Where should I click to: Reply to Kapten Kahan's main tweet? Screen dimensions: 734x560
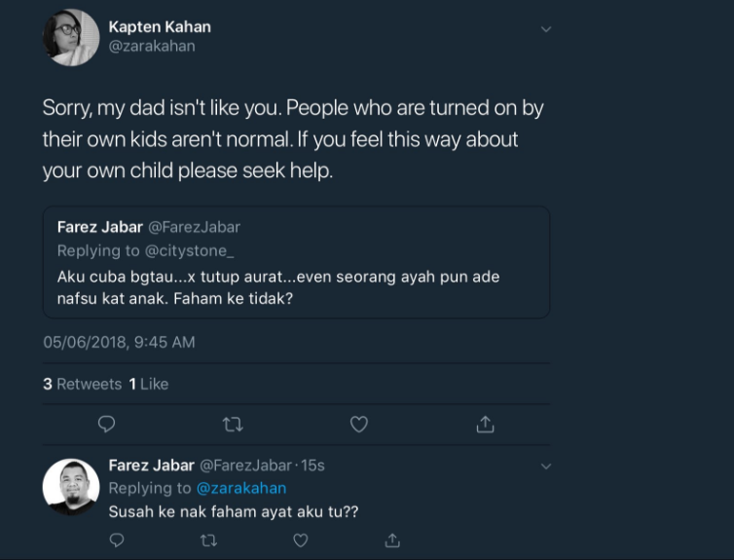(107, 425)
